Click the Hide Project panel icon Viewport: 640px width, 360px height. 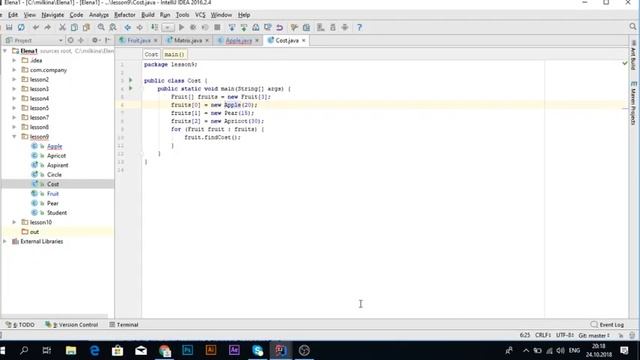tap(107, 40)
